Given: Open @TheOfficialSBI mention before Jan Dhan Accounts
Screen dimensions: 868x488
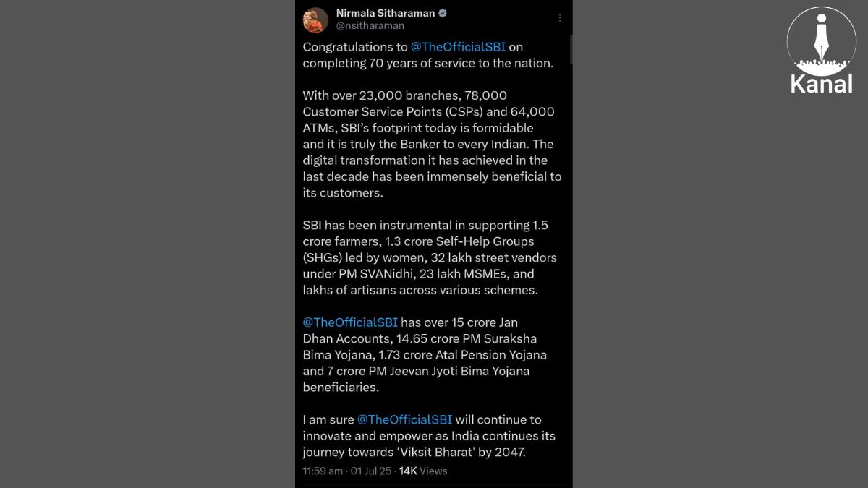Looking at the screenshot, I should pos(350,322).
